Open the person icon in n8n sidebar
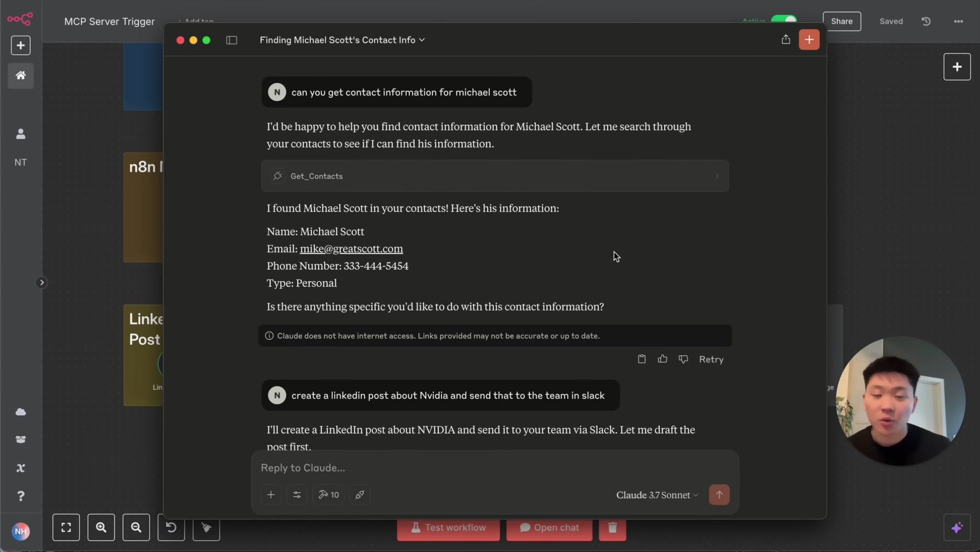The height and width of the screenshot is (552, 980). click(x=20, y=134)
